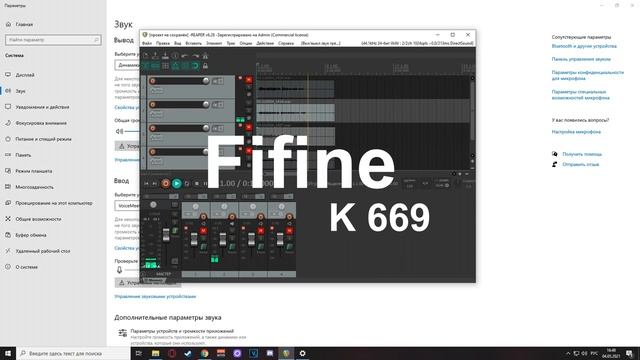The width and height of the screenshot is (640, 360).
Task: Click Go to Start transport button
Action: pyautogui.click(x=146, y=184)
